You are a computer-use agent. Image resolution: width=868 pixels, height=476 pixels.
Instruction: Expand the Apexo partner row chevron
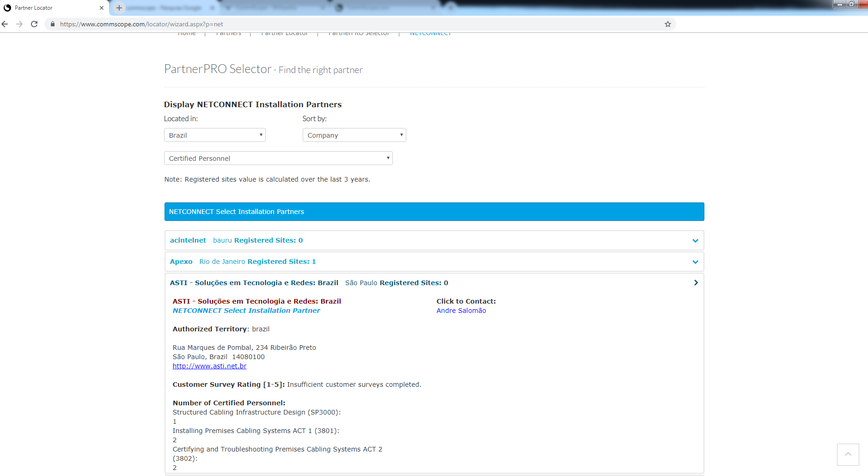695,262
